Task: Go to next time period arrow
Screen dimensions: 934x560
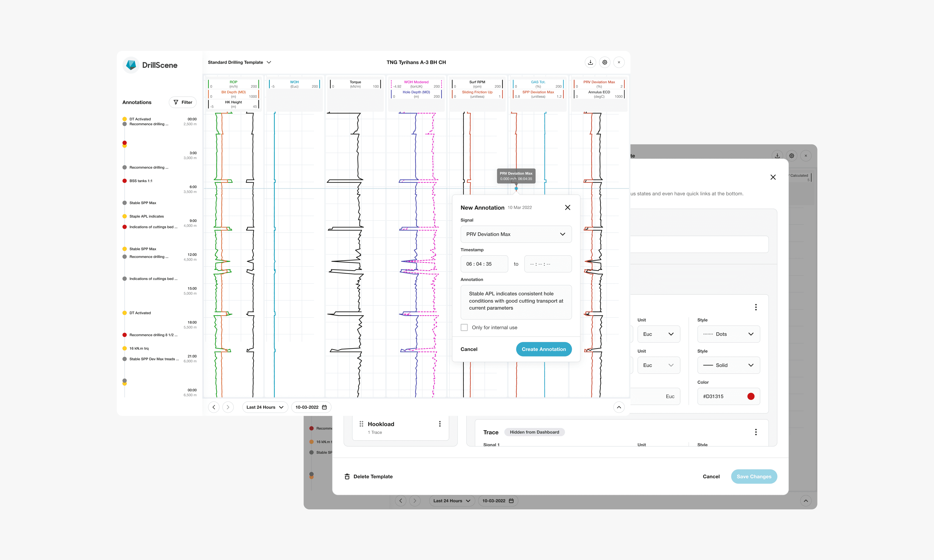Action: [228, 407]
